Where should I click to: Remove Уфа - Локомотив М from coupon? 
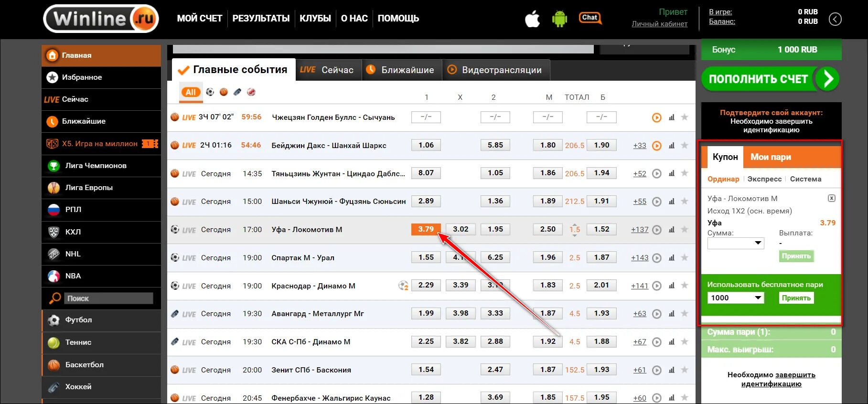tap(832, 198)
